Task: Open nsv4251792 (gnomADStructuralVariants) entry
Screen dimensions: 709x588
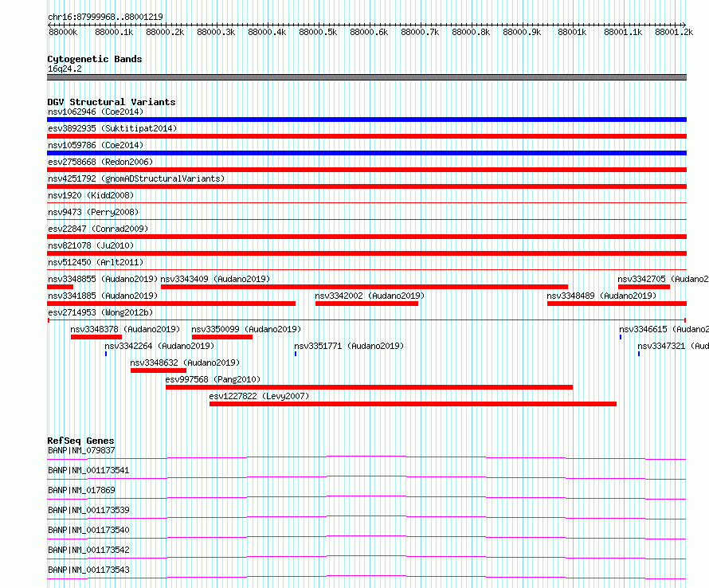Action: tap(136, 178)
